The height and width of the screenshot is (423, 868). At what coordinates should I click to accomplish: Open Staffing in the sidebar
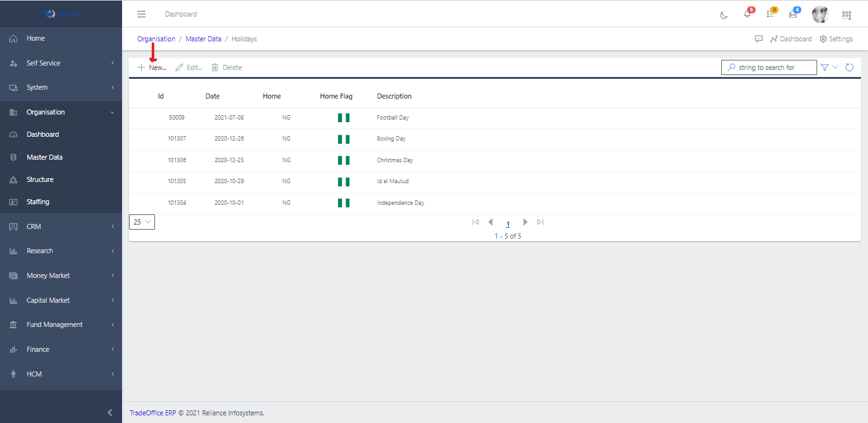point(37,202)
